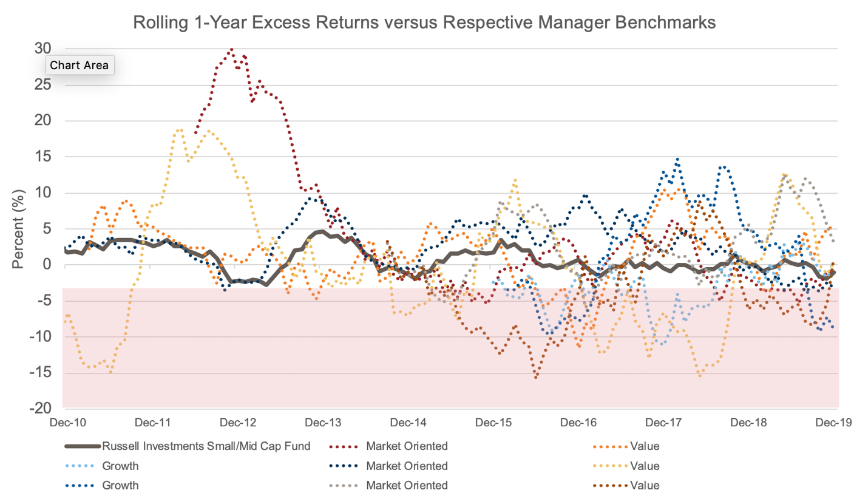Image resolution: width=868 pixels, height=504 pixels.
Task: Select the chart title text
Action: [425, 23]
